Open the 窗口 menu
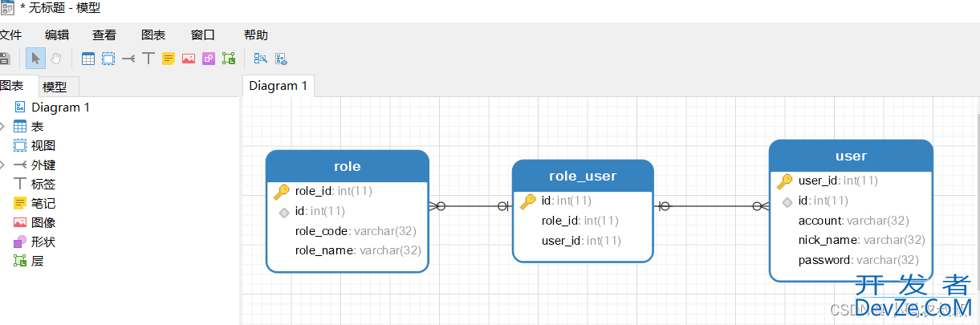 [203, 35]
